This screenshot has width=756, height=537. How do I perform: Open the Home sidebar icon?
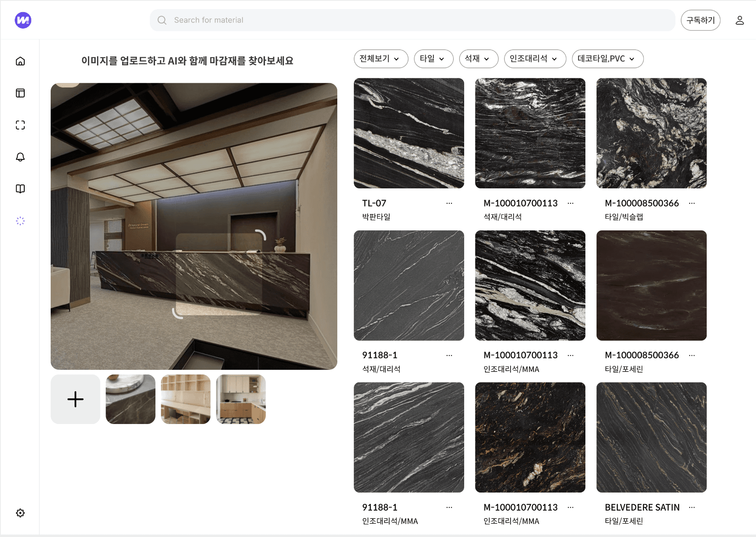point(20,61)
